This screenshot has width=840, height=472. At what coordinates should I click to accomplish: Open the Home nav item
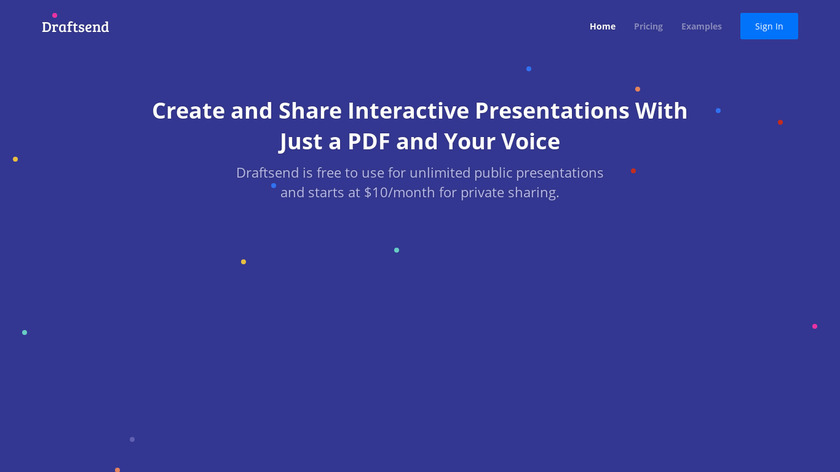coord(602,26)
